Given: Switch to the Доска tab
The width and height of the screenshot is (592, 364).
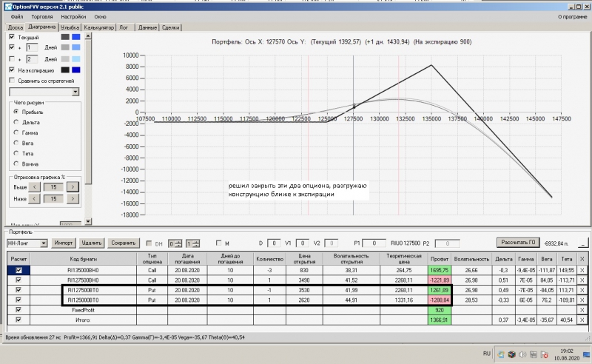Looking at the screenshot, I should tap(16, 27).
